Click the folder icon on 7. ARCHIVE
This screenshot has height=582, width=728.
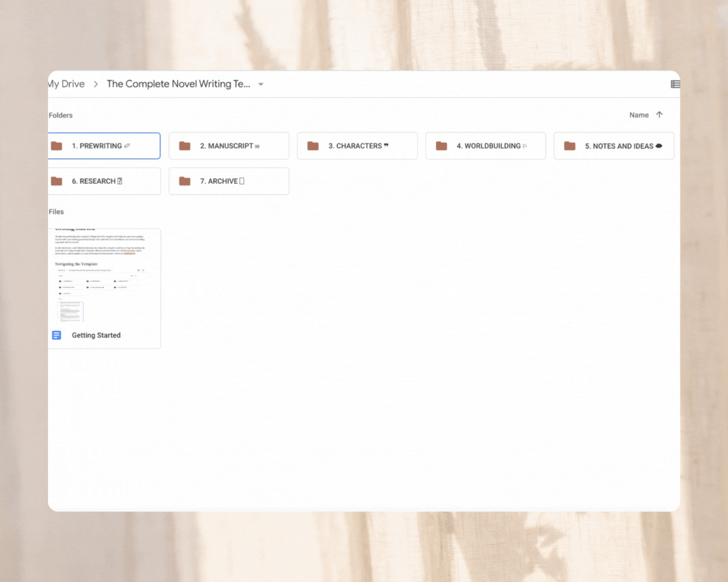[185, 181]
